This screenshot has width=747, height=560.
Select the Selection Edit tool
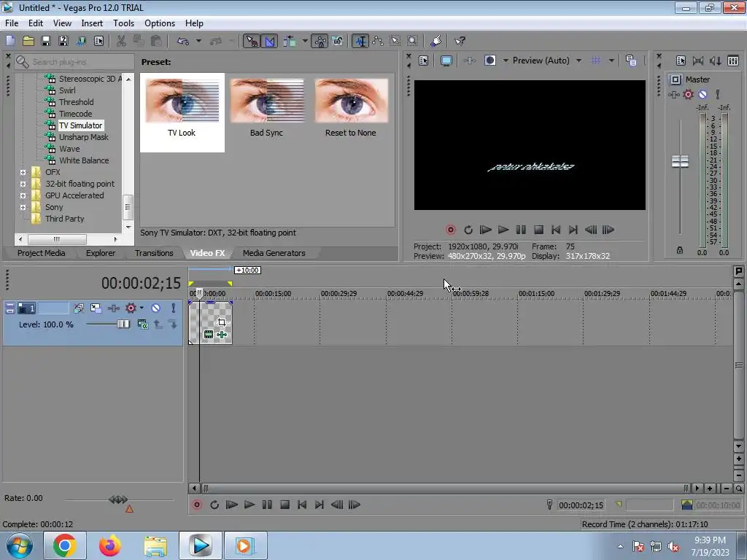tap(395, 42)
